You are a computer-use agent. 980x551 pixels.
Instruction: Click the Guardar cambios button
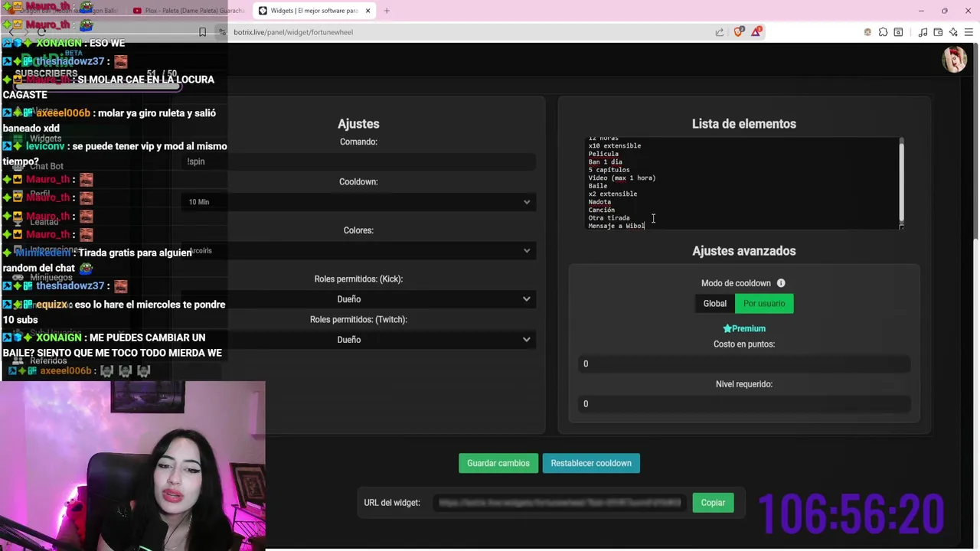click(x=498, y=463)
